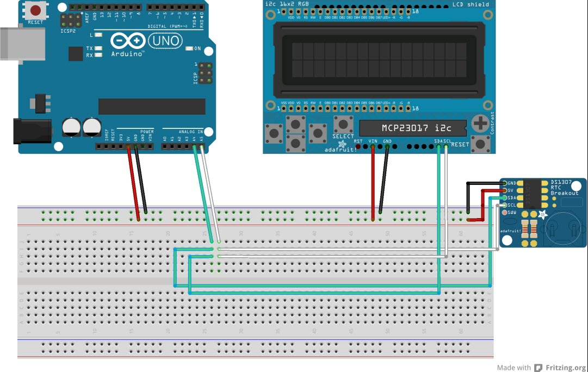The image size is (588, 372).
Task: Click the Arduino TX LED
Action: (x=98, y=48)
